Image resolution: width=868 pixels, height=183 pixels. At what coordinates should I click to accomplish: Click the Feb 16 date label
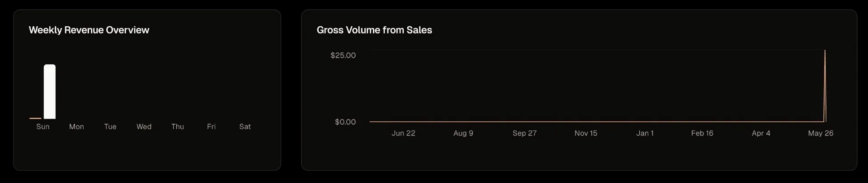(x=702, y=133)
